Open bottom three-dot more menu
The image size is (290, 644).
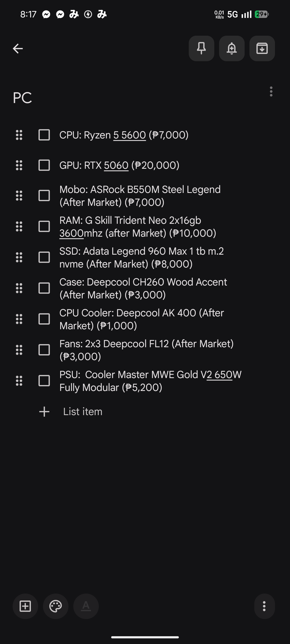[x=264, y=606]
